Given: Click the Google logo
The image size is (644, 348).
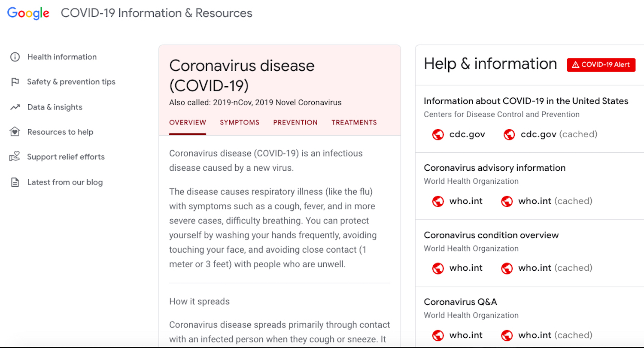Looking at the screenshot, I should [x=28, y=13].
